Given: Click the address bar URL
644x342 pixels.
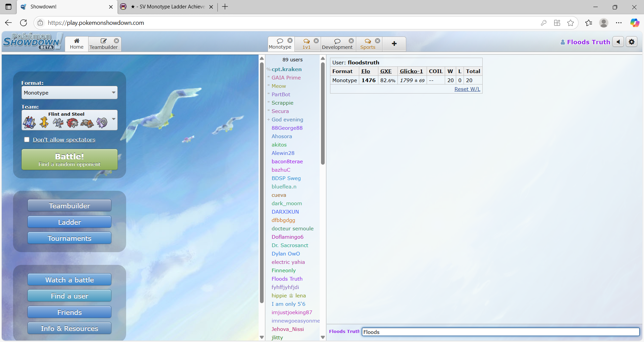Looking at the screenshot, I should click(96, 22).
